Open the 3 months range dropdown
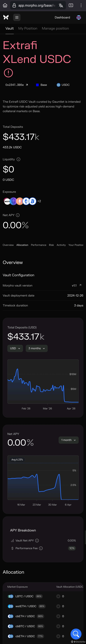The width and height of the screenshot is (86, 644). pos(37,348)
